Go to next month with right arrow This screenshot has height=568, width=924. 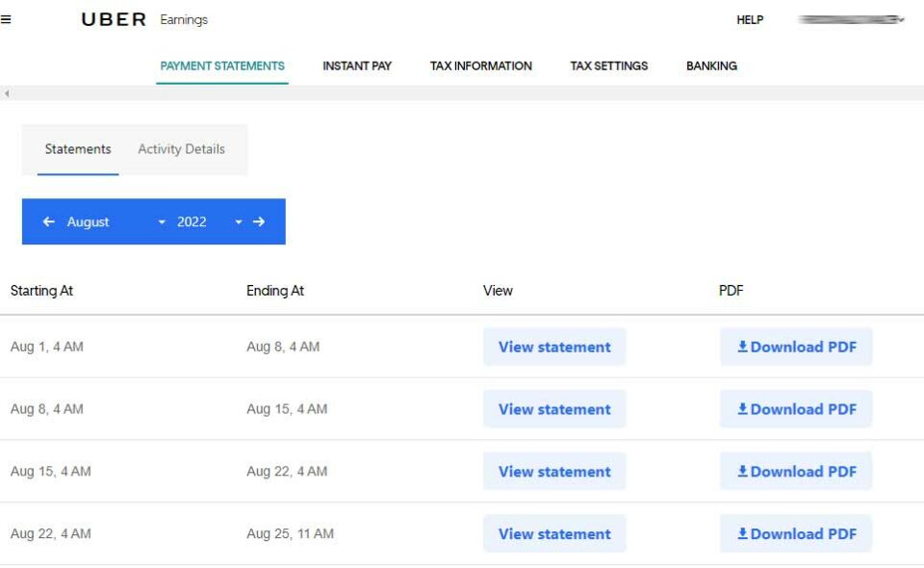click(x=258, y=221)
